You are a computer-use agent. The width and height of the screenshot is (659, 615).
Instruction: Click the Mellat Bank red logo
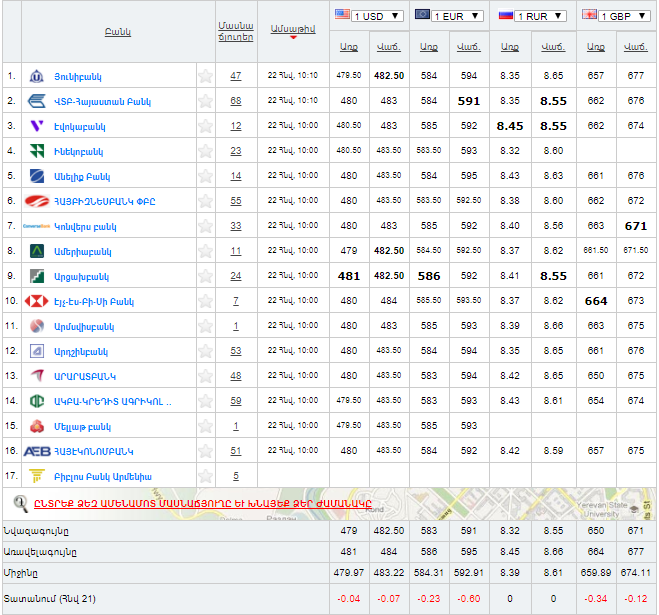[37, 426]
